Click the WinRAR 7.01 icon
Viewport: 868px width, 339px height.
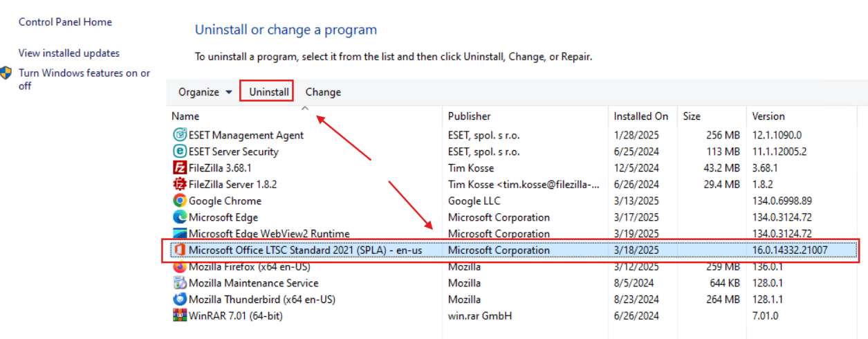coord(179,316)
